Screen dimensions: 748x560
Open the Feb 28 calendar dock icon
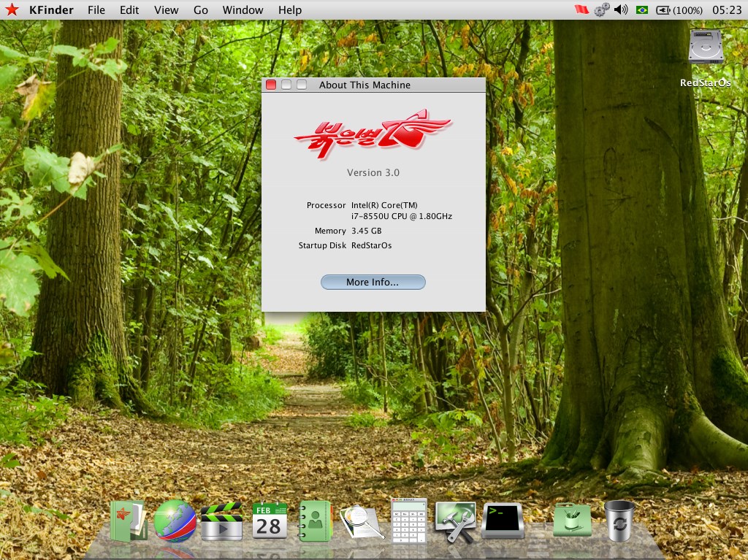(x=269, y=521)
